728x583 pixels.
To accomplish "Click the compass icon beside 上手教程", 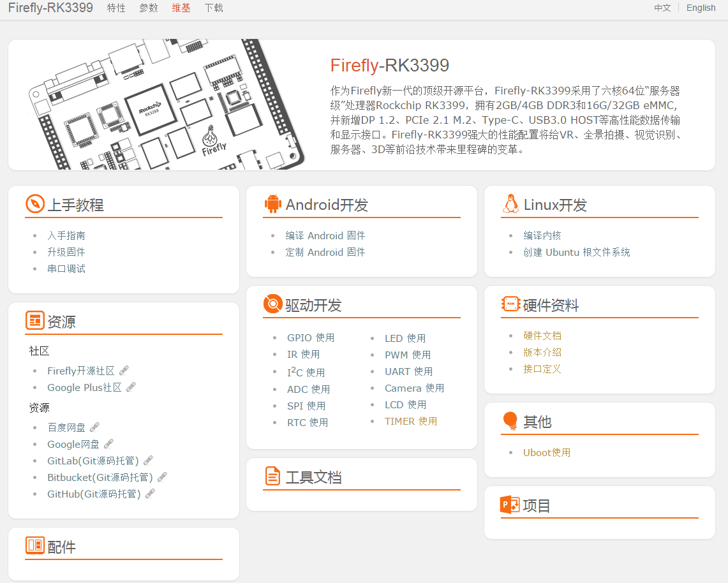I will pos(35,203).
